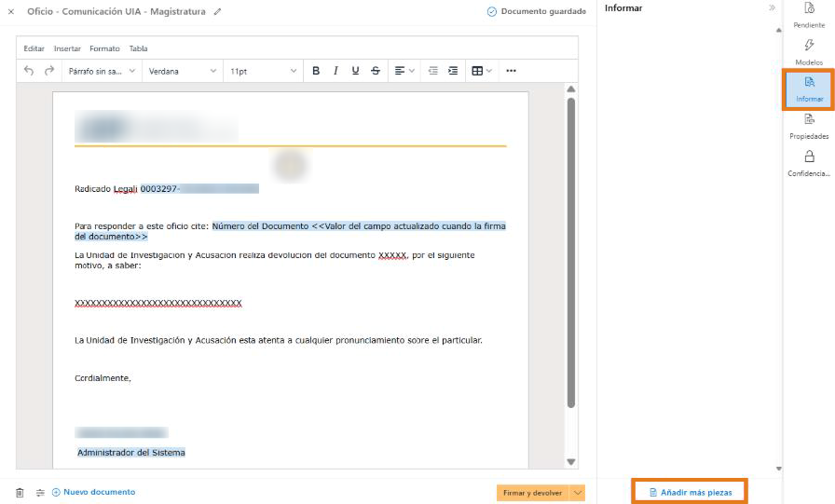Open the paragraph style dropdown
Image resolution: width=835 pixels, height=504 pixels.
click(x=102, y=72)
